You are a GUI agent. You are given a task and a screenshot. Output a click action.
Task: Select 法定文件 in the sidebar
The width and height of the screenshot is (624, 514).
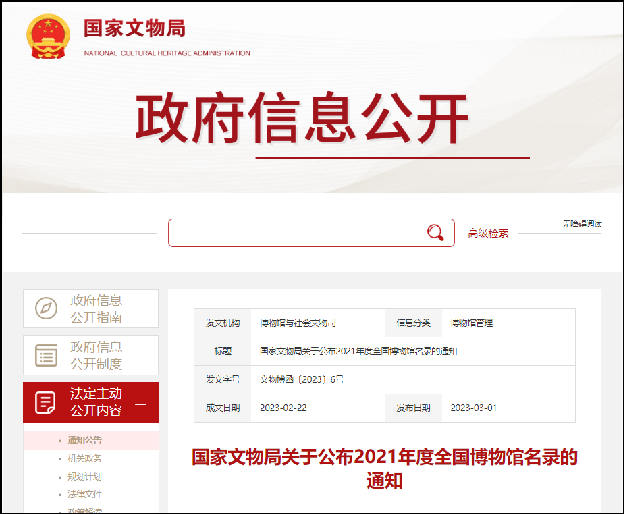click(84, 494)
